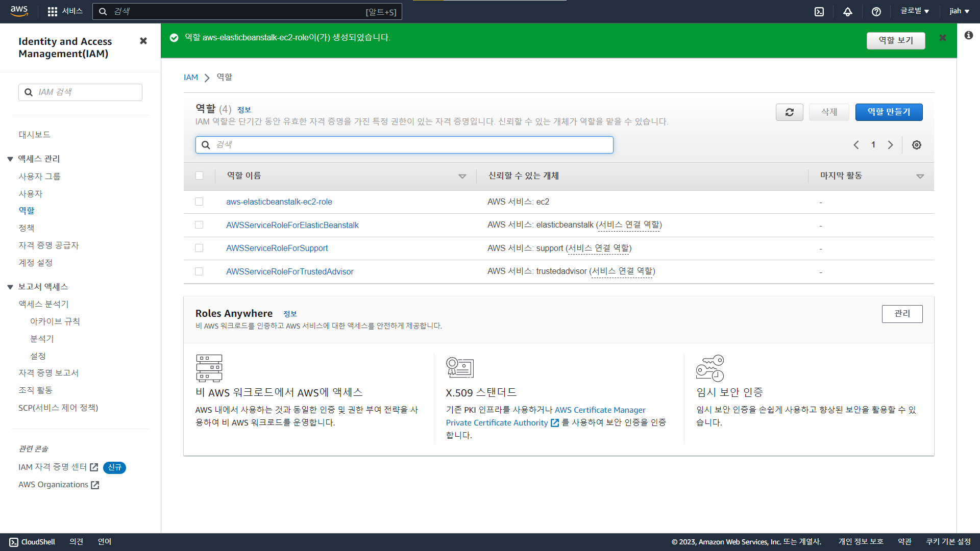
Task: Select all roles with the header checkbox
Action: (x=199, y=176)
